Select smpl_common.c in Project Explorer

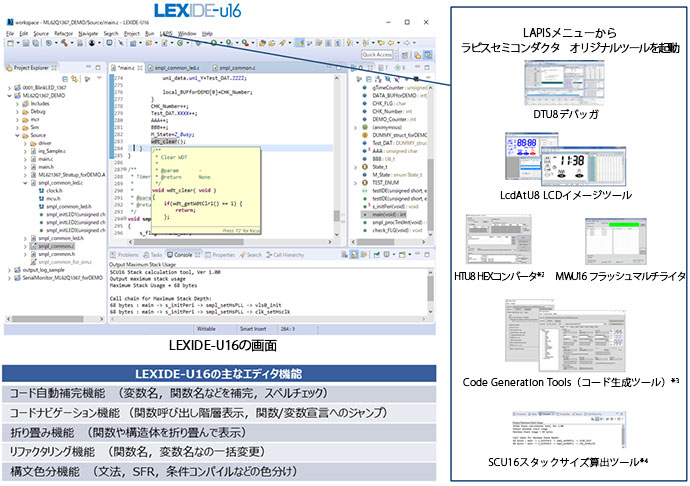pyautogui.click(x=52, y=246)
